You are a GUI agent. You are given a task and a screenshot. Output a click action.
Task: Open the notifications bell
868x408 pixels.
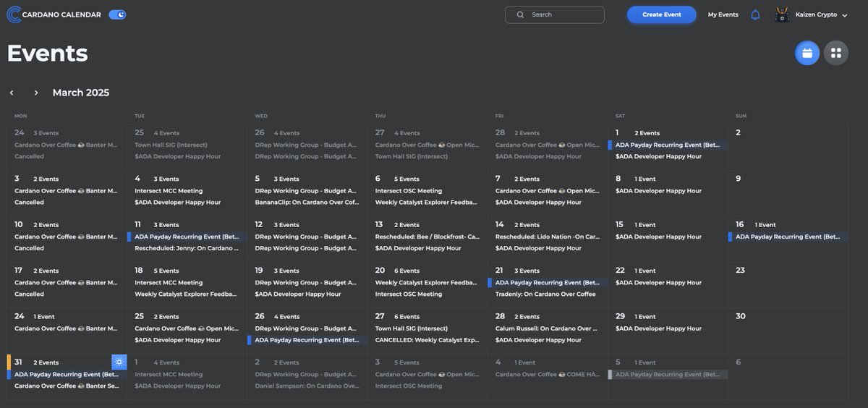[755, 14]
